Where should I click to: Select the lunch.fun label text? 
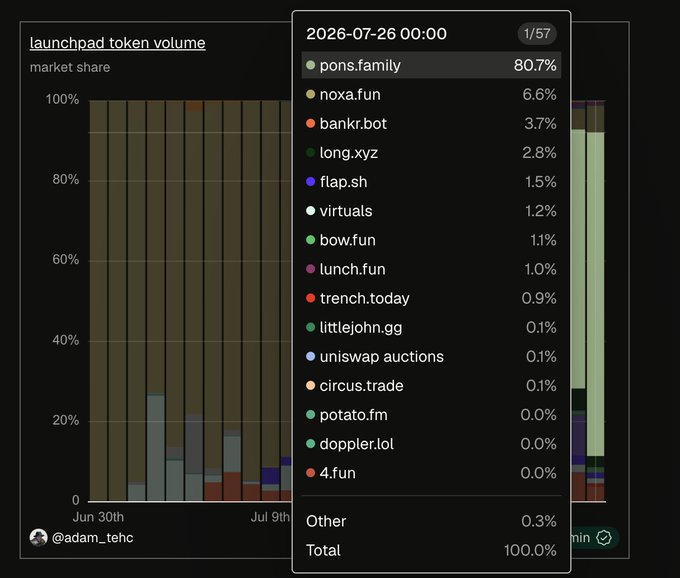click(x=353, y=269)
